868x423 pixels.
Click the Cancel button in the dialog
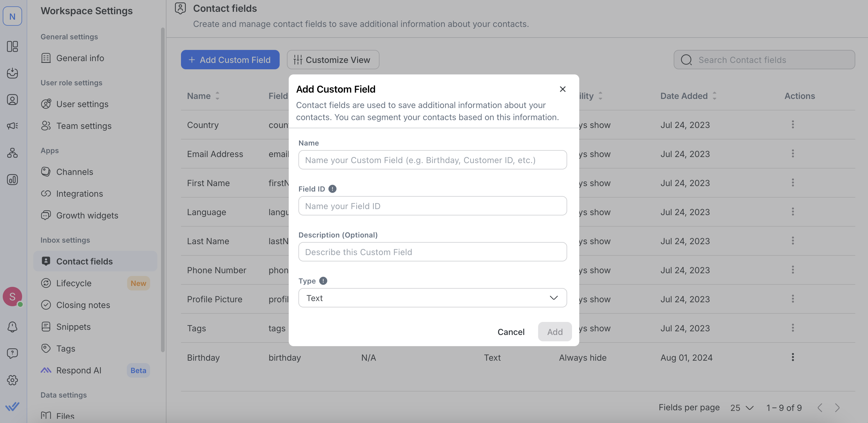[511, 332]
